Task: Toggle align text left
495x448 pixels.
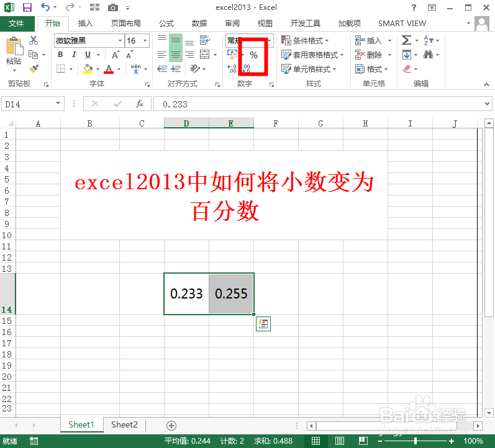Action: [x=162, y=55]
